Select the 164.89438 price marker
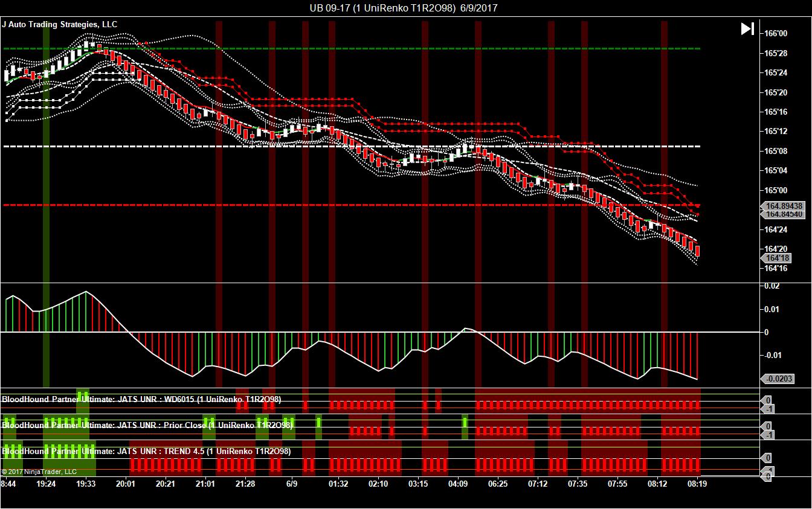 click(784, 206)
